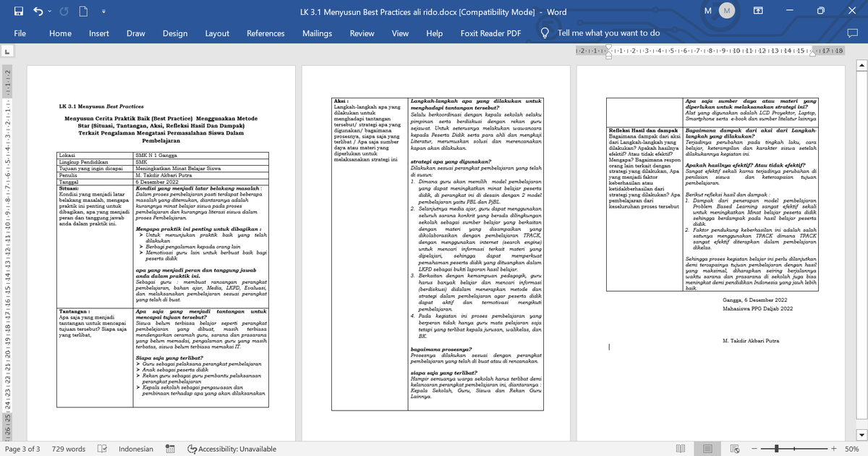
Task: Switch to Read Mode view
Action: click(x=679, y=449)
